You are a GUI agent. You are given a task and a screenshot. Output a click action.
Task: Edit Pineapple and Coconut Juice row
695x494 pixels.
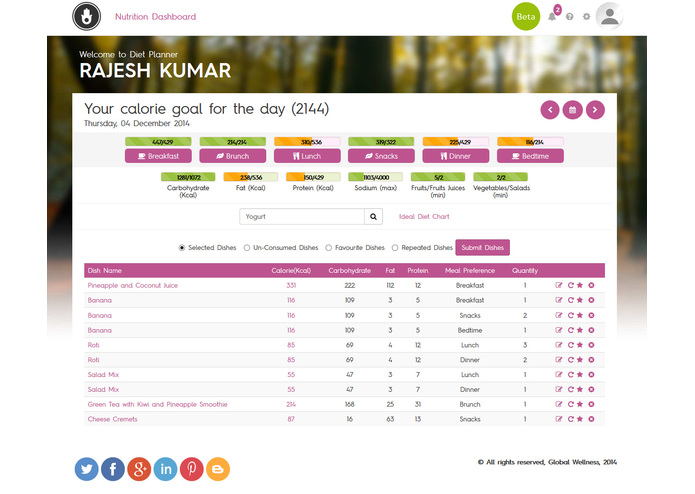(x=558, y=285)
